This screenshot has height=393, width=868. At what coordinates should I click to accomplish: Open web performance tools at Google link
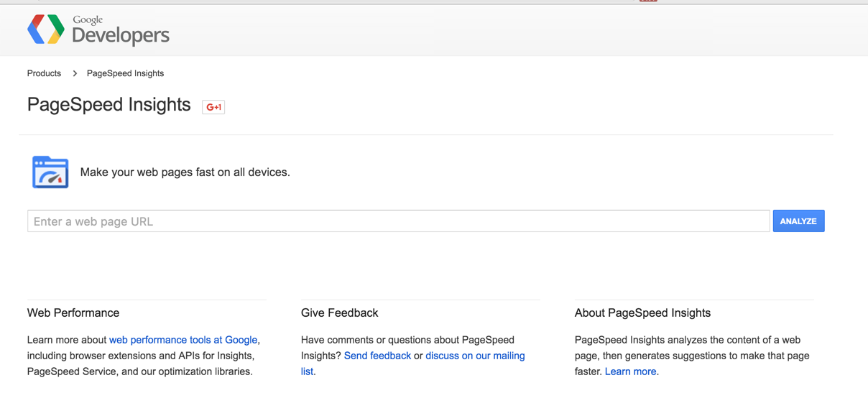[x=183, y=340]
